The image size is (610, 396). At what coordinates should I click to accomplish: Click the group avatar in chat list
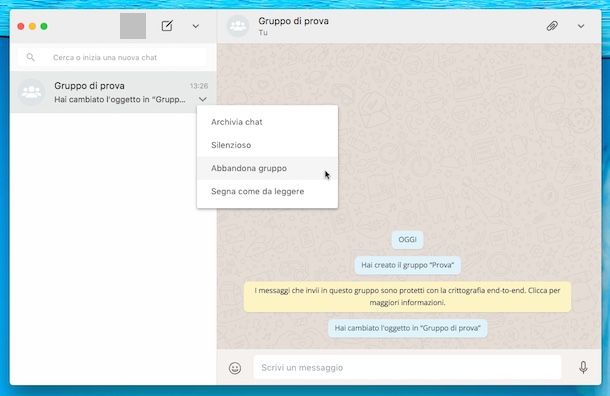pos(32,92)
